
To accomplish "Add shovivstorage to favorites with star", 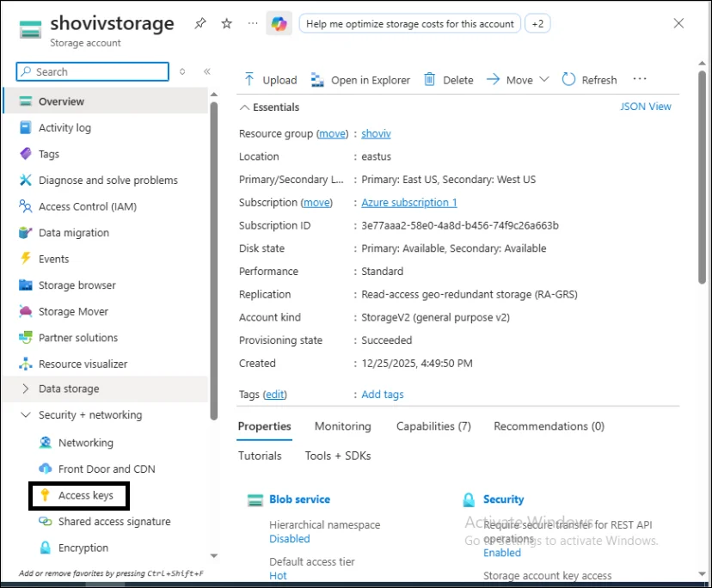I will pos(226,23).
